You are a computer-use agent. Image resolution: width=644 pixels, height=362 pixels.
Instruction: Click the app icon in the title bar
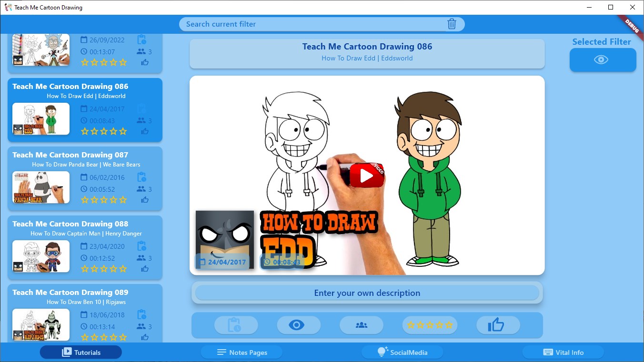click(x=8, y=7)
